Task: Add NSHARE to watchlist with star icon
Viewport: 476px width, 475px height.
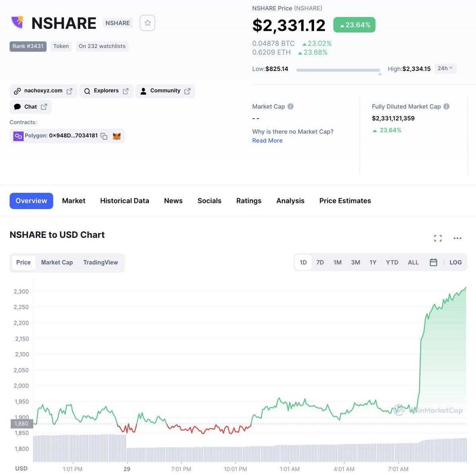Action: click(x=148, y=23)
